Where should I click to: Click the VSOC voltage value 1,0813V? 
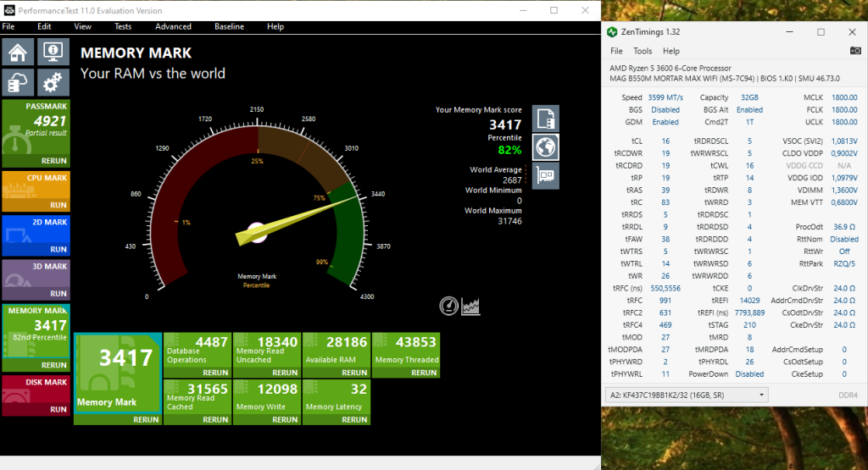pyautogui.click(x=844, y=141)
